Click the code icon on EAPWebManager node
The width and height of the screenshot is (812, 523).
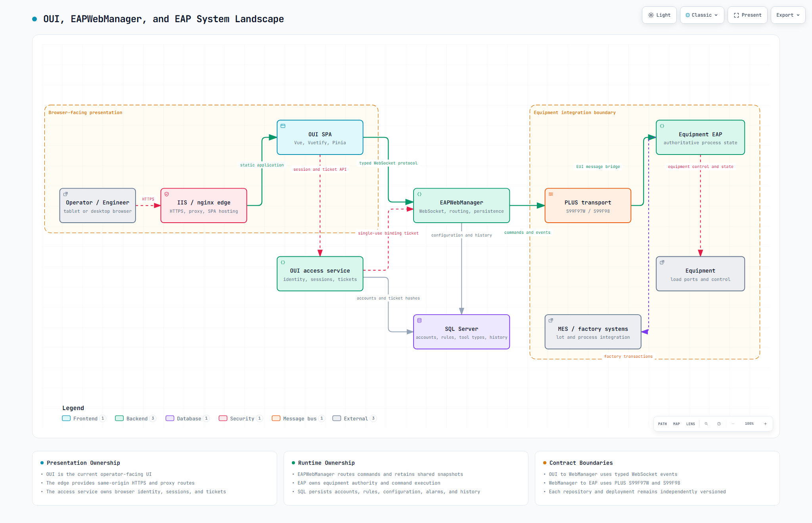pyautogui.click(x=419, y=194)
